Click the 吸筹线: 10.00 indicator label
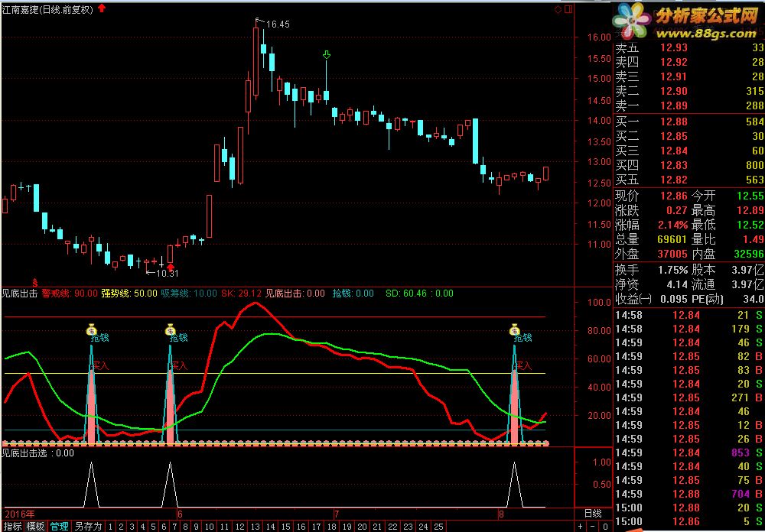The image size is (765, 532). (x=189, y=294)
